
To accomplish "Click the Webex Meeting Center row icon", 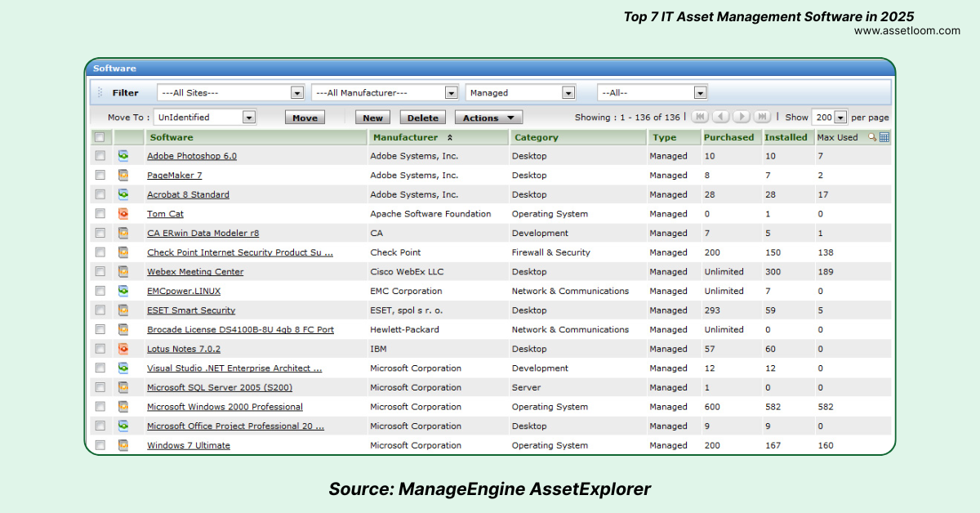I will (123, 271).
